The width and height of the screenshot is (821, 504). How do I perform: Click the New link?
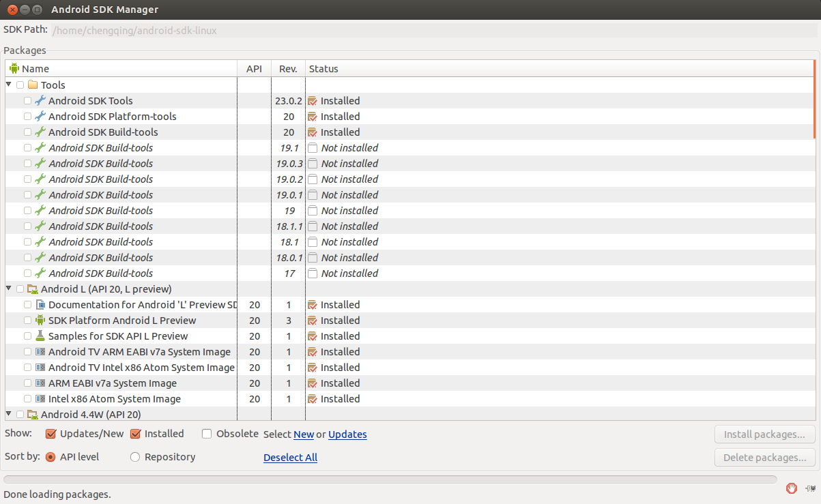click(x=304, y=434)
